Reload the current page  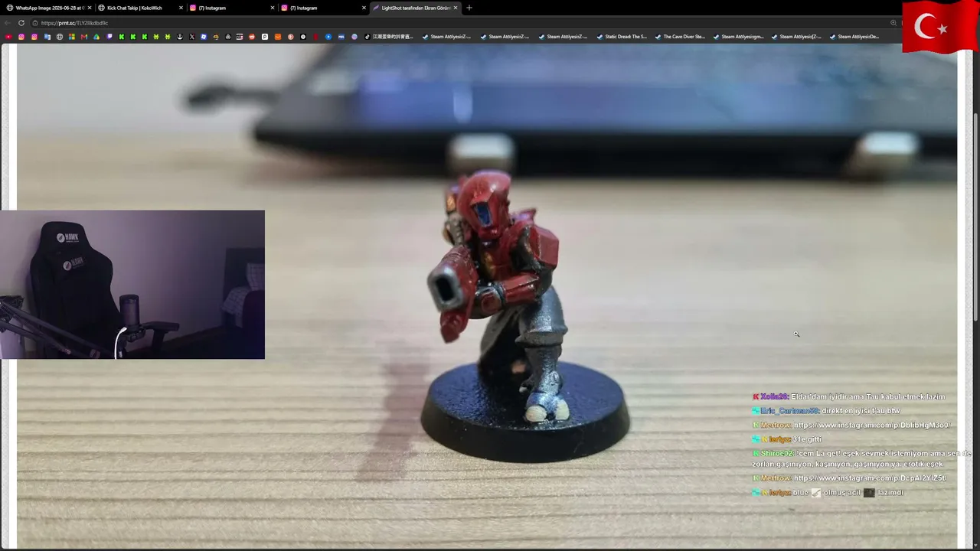[21, 23]
